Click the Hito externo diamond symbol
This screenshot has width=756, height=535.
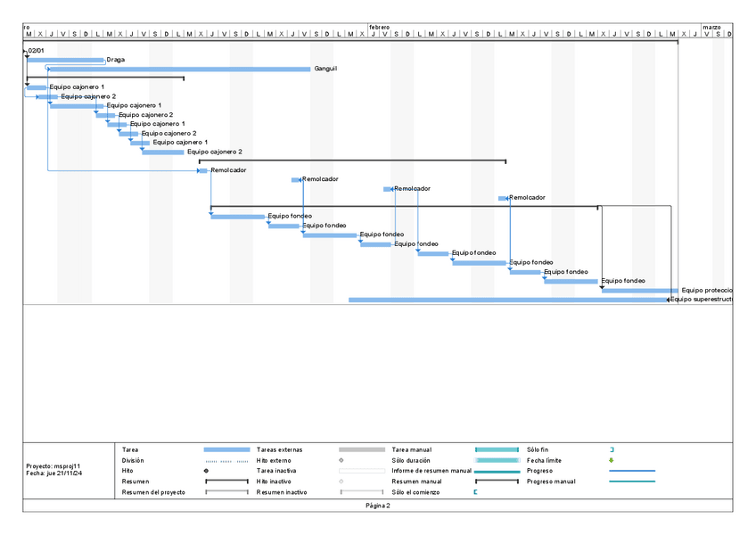341,460
